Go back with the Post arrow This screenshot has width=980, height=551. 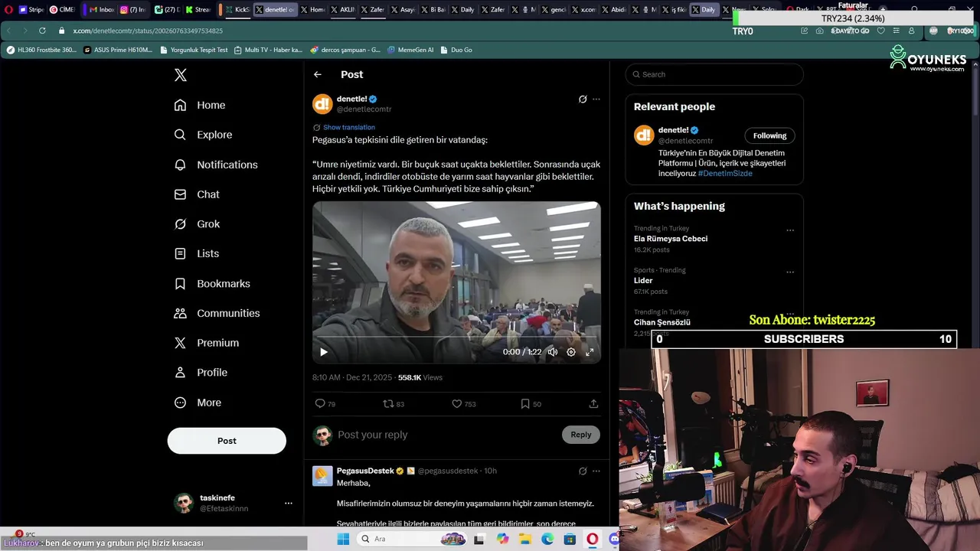[x=318, y=74]
